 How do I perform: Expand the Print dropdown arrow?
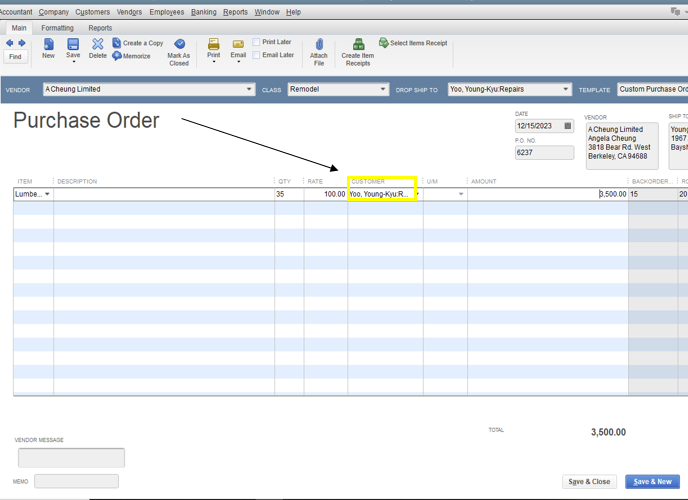[x=214, y=62]
